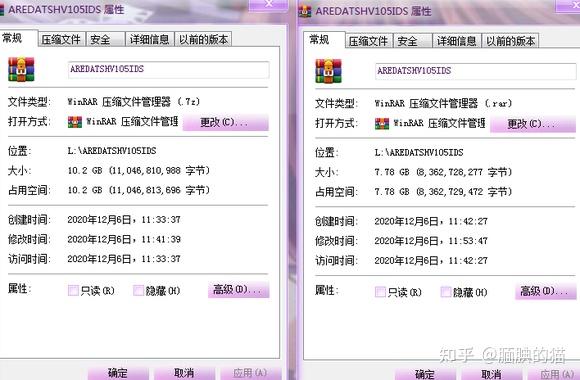The width and height of the screenshot is (580, 380).
Task: Click the title bar icon of the right properties window
Action: point(304,11)
